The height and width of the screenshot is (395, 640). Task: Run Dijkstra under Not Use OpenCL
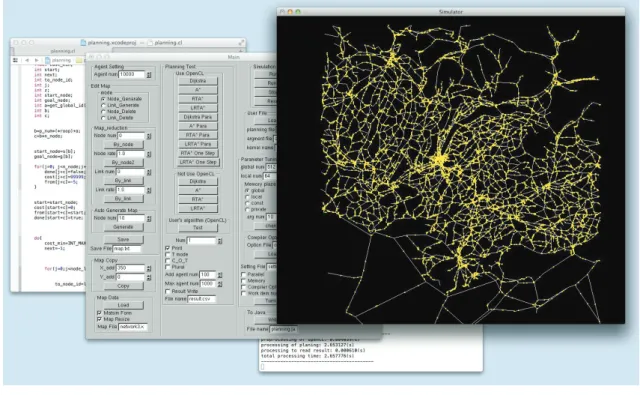click(x=198, y=181)
